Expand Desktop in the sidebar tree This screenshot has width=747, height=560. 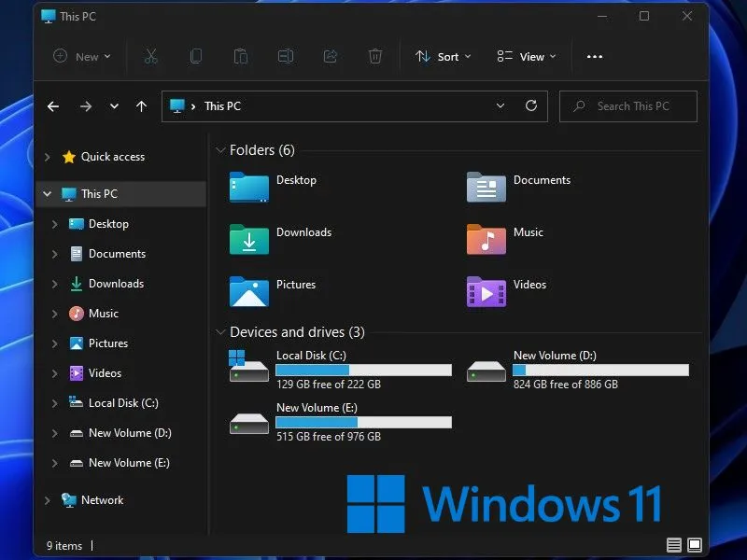coord(55,224)
